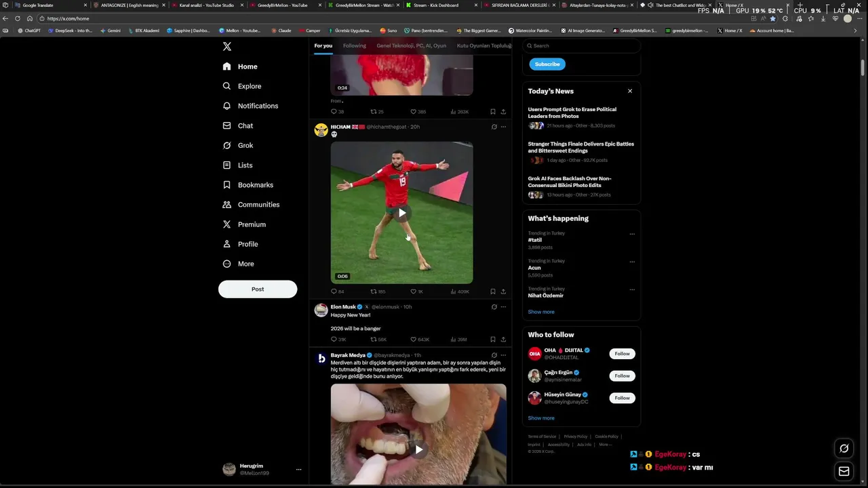Viewport: 868px width, 488px height.
Task: Open Grok explain icon on HICHAM's post
Action: [494, 127]
